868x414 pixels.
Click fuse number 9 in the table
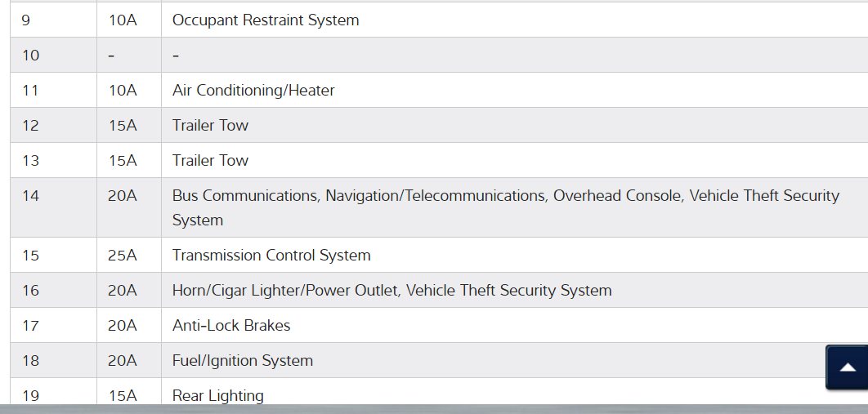pyautogui.click(x=26, y=20)
